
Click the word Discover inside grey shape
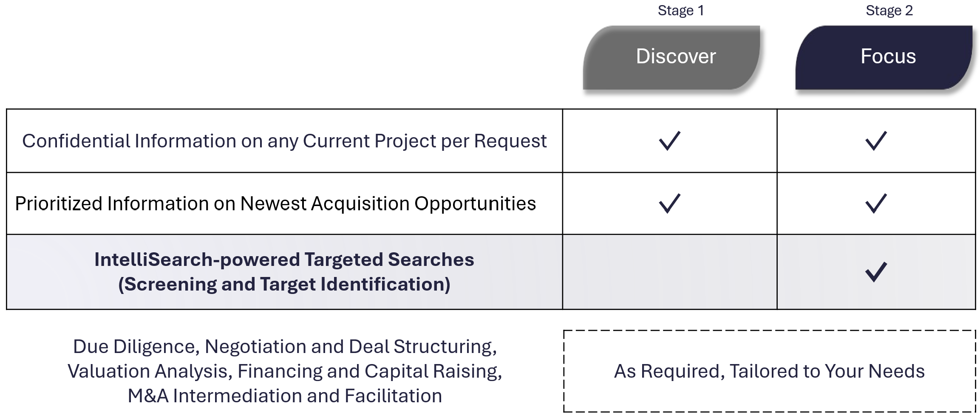[676, 56]
